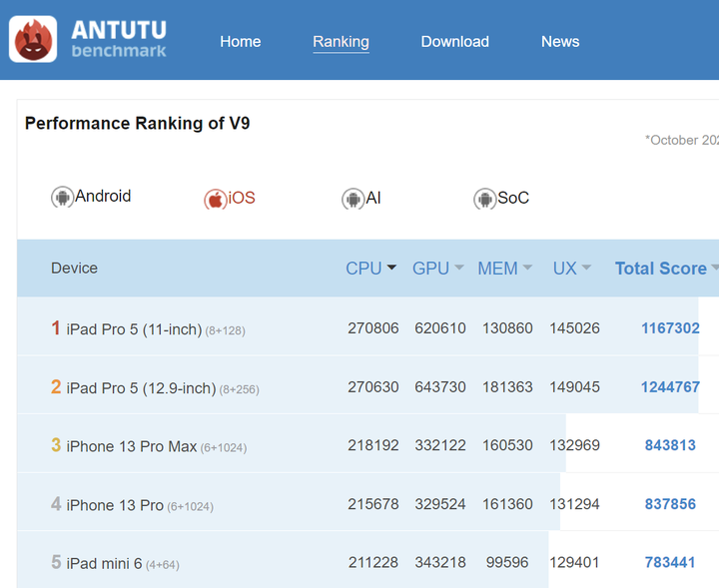Click the Device column header
Viewport: 719px width, 588px height.
click(x=74, y=269)
